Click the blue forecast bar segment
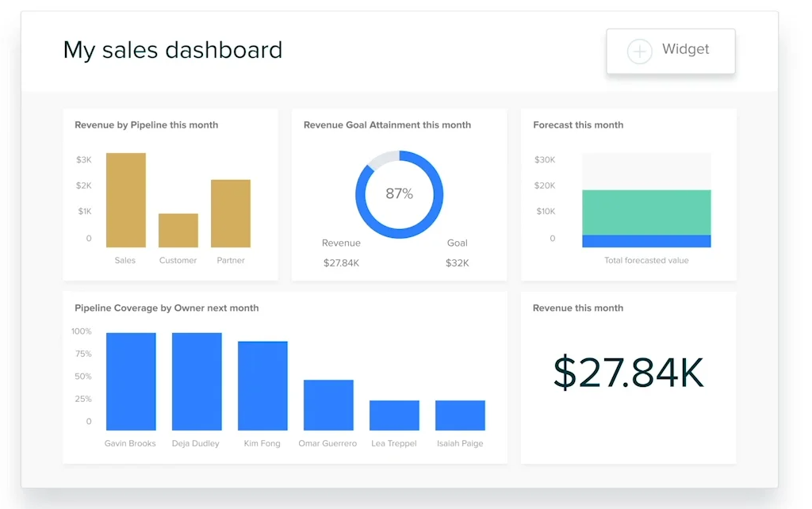Screen dimensions: 812x509 [x=646, y=241]
